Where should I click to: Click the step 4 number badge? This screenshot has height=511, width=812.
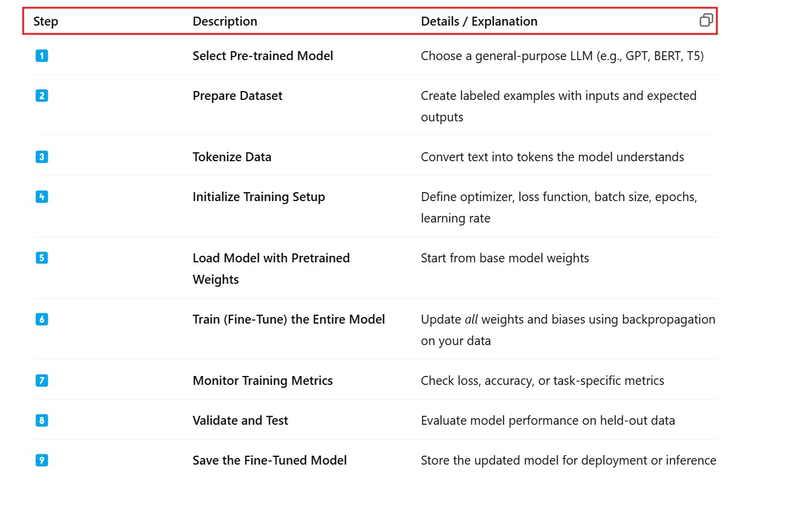42,197
